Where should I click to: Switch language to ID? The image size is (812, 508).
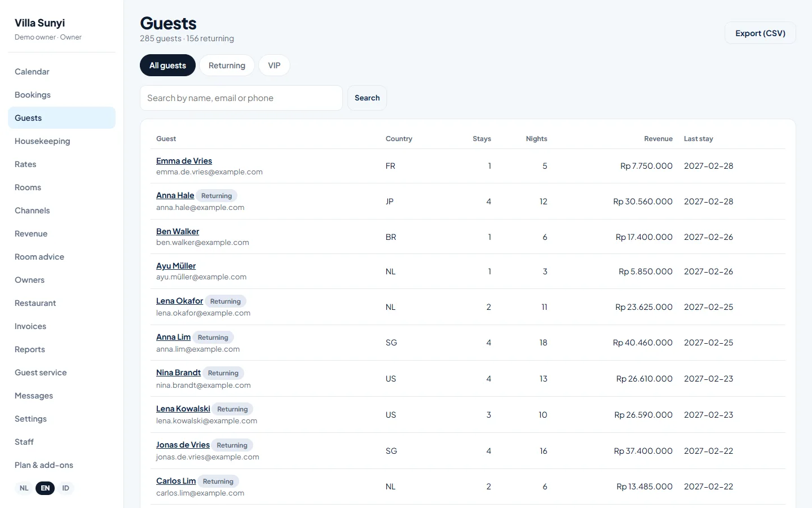(x=65, y=488)
